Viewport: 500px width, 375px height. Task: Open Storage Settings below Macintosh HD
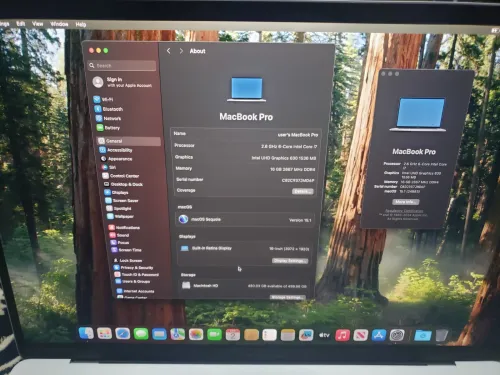coord(287,297)
